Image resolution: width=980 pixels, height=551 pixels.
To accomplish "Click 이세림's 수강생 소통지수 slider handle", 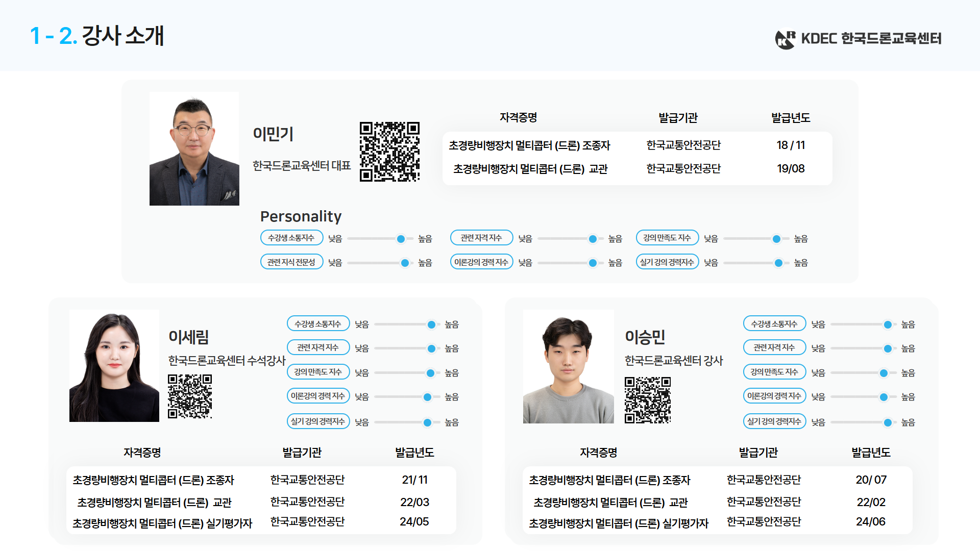I will 431,324.
